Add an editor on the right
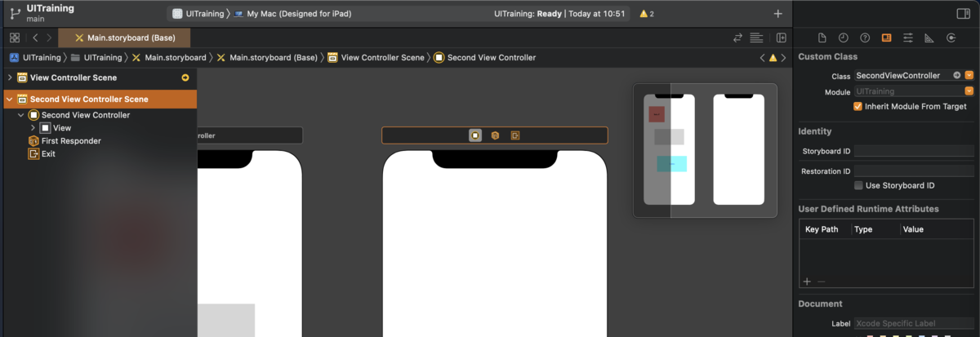This screenshot has width=980, height=337. click(x=782, y=38)
